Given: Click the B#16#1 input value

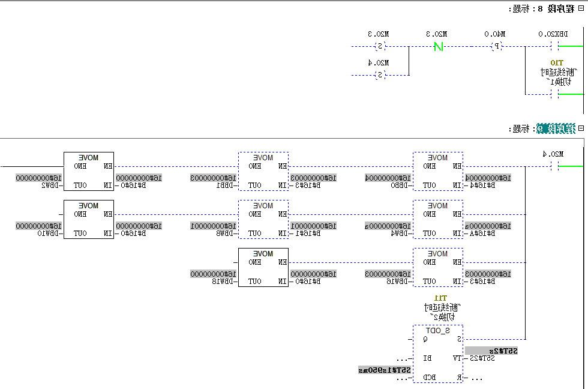Looking at the screenshot, I should 308,234.
